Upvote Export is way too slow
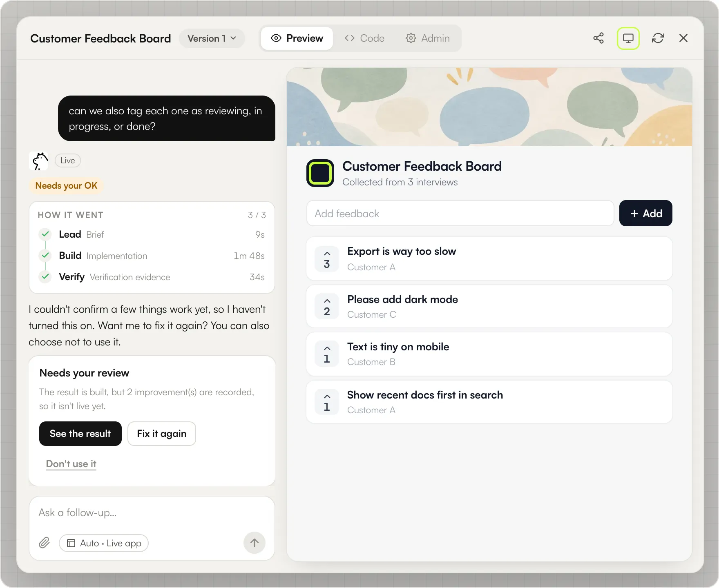719x588 pixels. pyautogui.click(x=327, y=259)
